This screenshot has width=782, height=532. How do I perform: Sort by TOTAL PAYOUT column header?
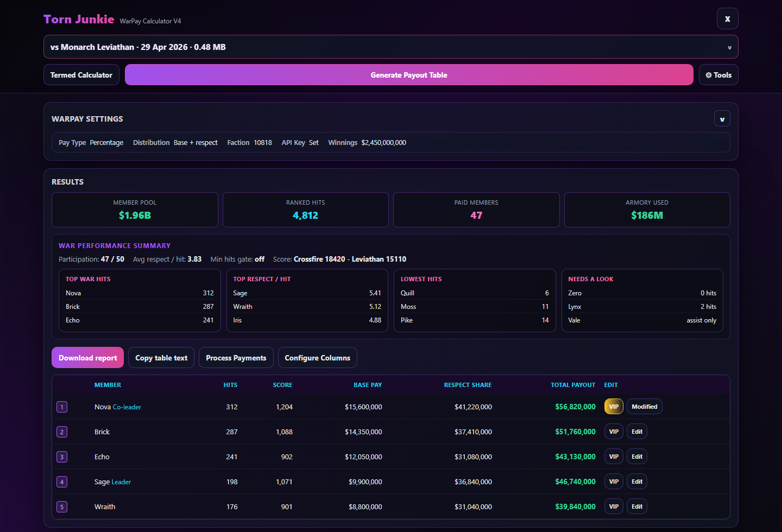(x=573, y=385)
